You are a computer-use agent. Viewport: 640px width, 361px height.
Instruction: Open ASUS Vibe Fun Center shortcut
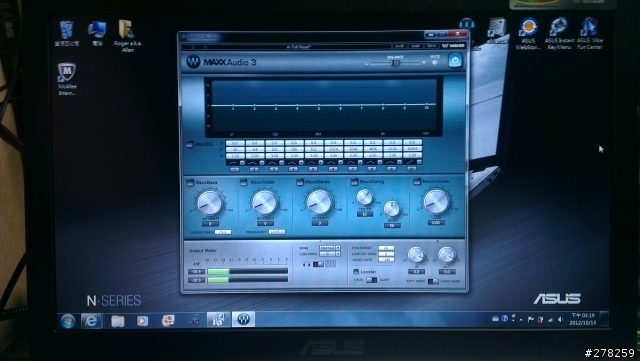click(590, 33)
